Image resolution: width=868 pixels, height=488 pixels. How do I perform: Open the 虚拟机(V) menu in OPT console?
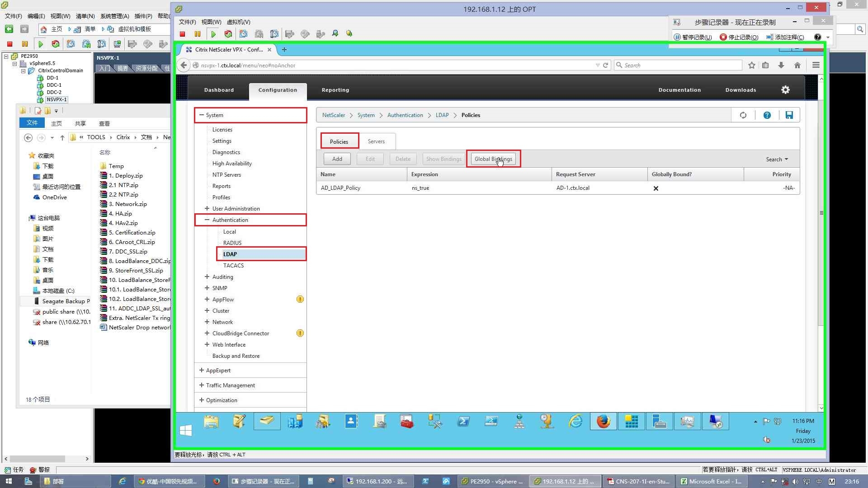238,22
